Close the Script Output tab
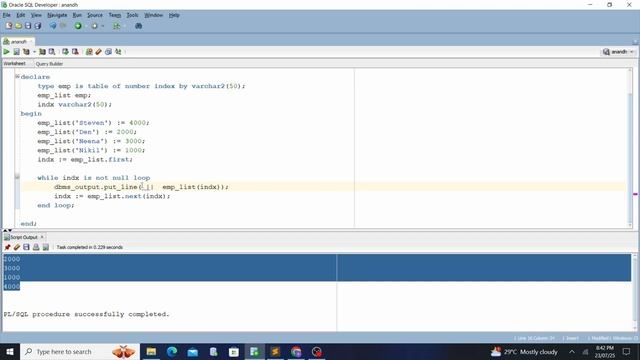 point(42,237)
